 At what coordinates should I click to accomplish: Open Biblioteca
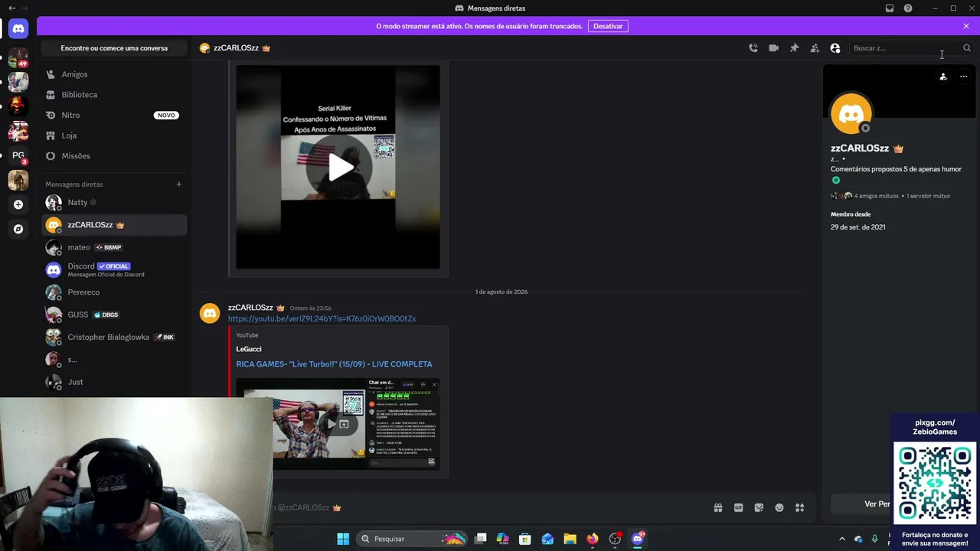point(114,95)
